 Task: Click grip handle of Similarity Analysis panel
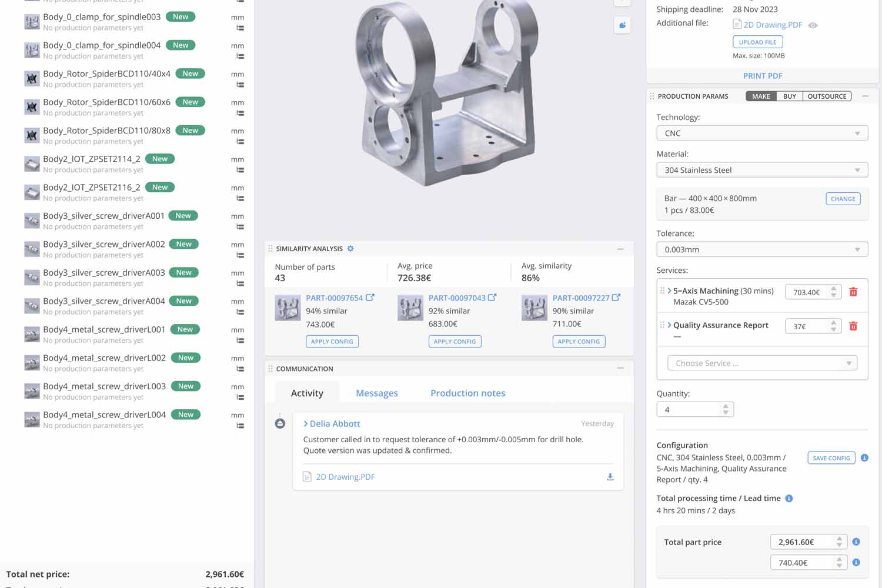pos(270,249)
